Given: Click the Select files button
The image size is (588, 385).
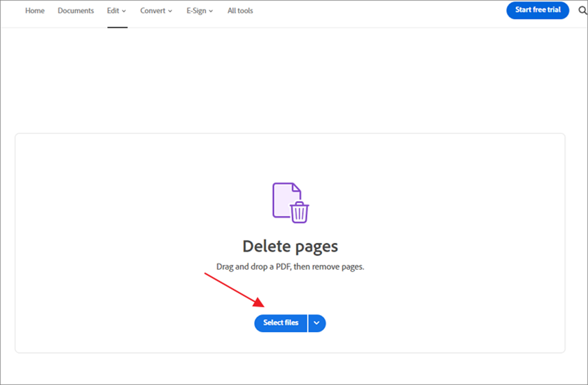Looking at the screenshot, I should point(281,323).
